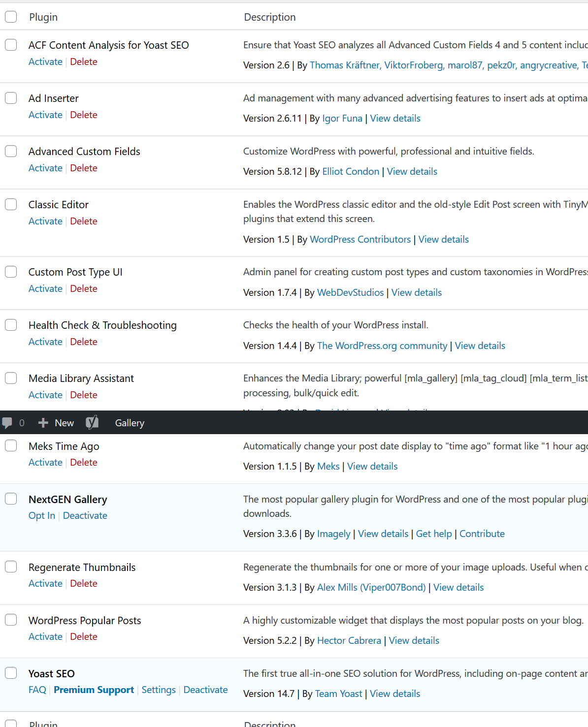Open Imagely author link
This screenshot has width=588, height=727.
(x=334, y=534)
